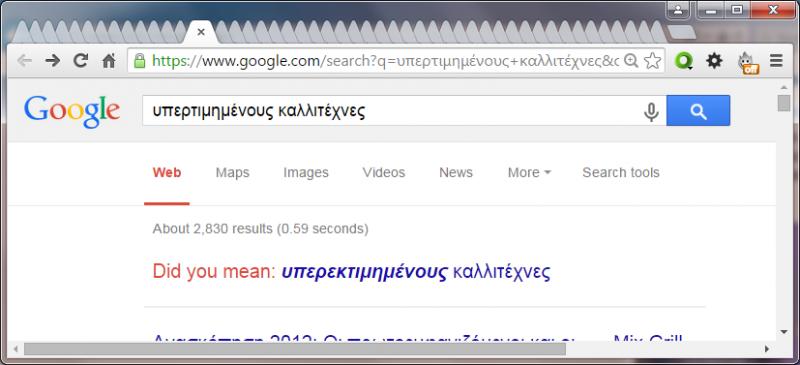Click the vertical scrollbar thumb
The width and height of the screenshot is (800, 365).
coord(784,102)
